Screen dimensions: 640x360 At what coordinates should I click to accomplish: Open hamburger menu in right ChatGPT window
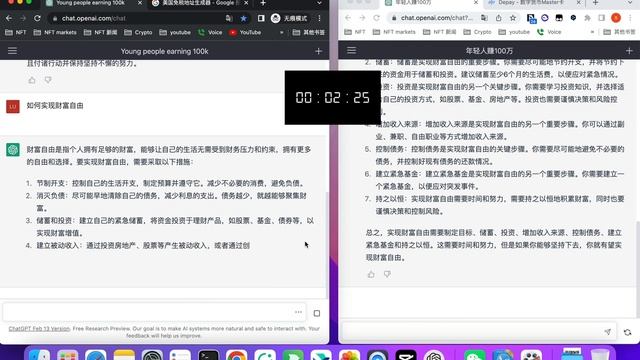click(x=351, y=50)
